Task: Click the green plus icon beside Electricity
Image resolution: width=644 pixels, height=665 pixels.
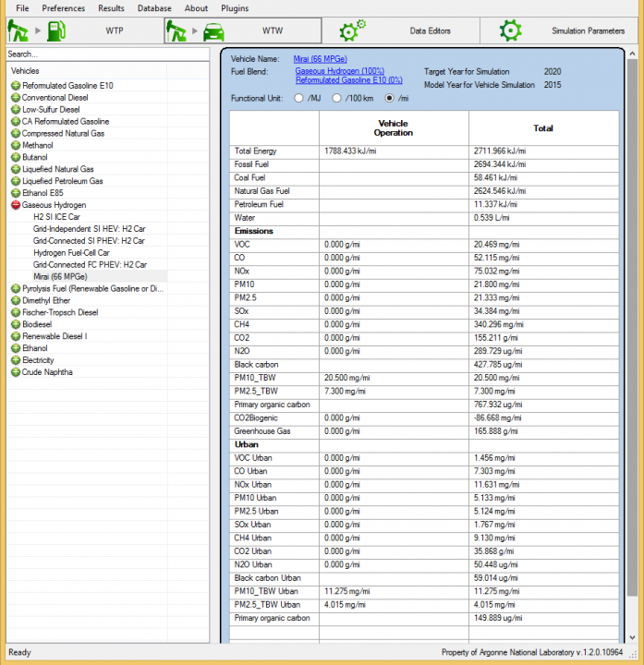Action: click(x=16, y=360)
